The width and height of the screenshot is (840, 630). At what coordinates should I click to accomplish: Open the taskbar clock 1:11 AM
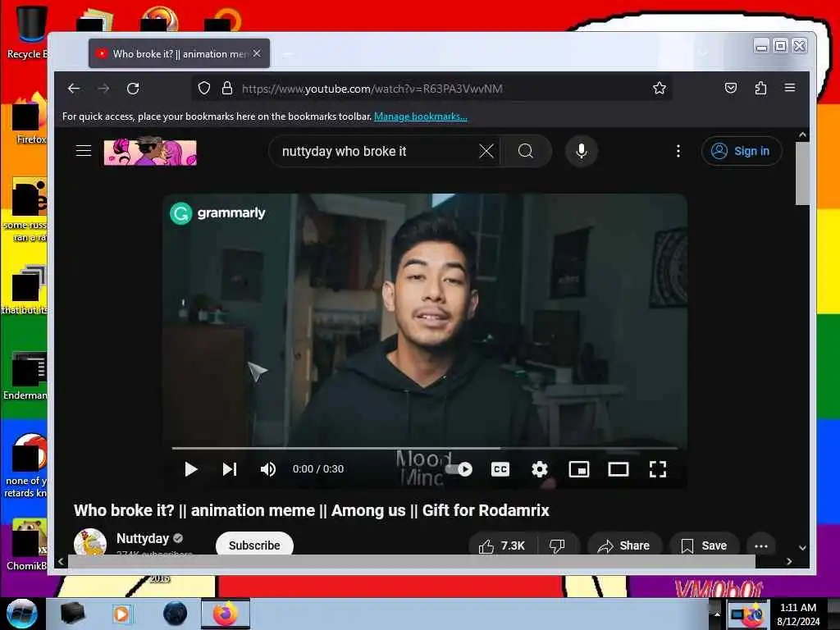tap(798, 614)
